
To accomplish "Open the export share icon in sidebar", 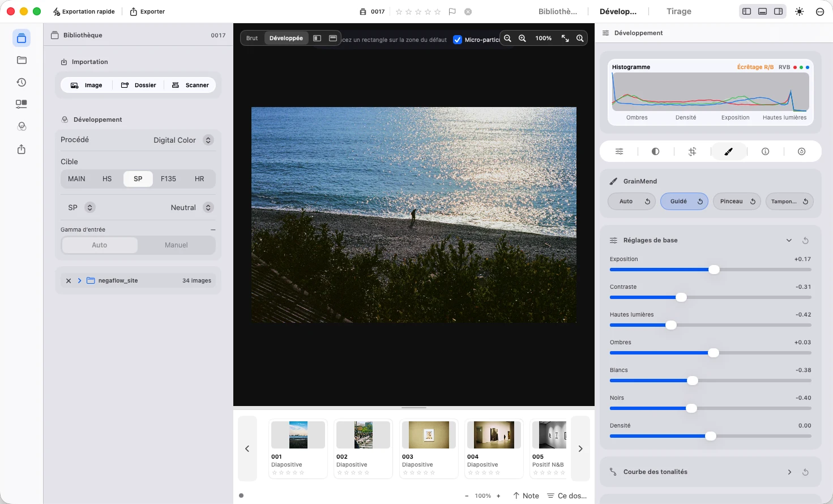I will click(x=22, y=149).
